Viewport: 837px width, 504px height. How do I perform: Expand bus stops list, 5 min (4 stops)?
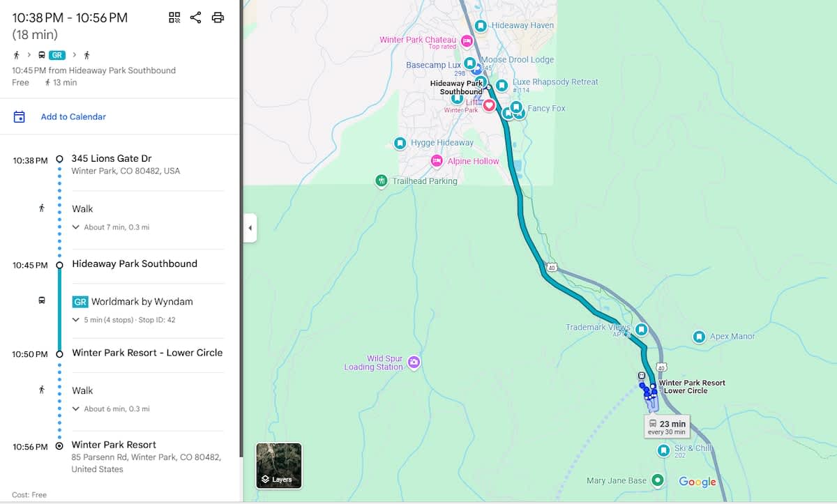tap(124, 320)
